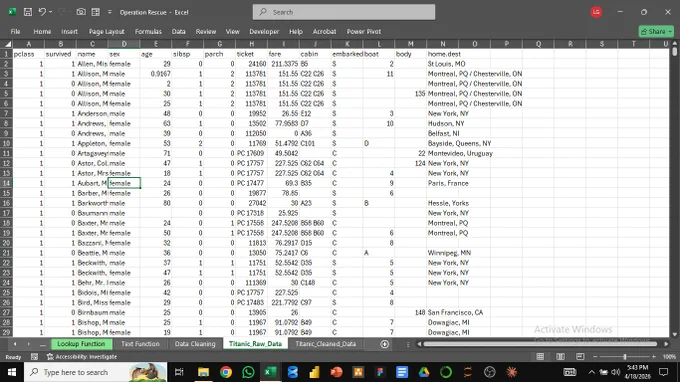
Task: Select column D header
Action: [x=124, y=44]
